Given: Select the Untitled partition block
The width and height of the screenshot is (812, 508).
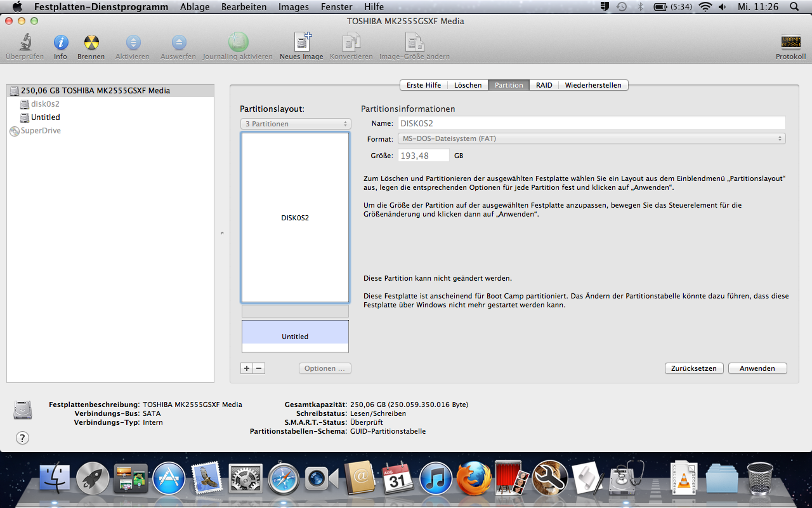Looking at the screenshot, I should (x=295, y=336).
